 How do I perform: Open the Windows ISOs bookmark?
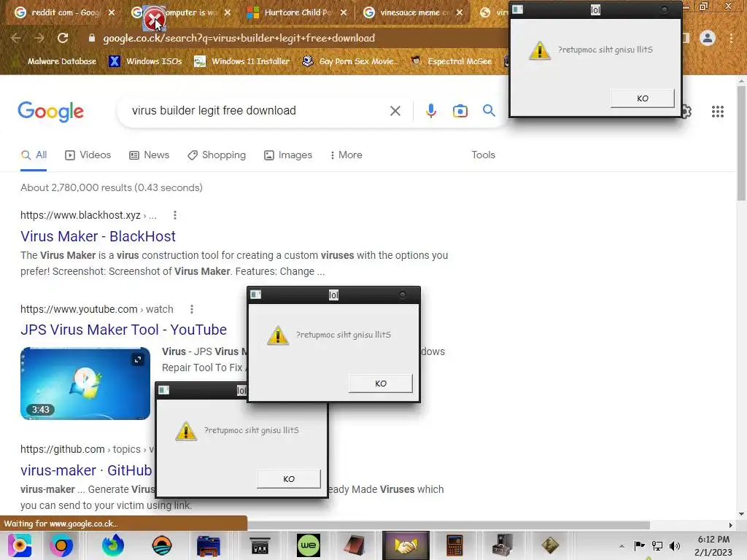tap(145, 61)
